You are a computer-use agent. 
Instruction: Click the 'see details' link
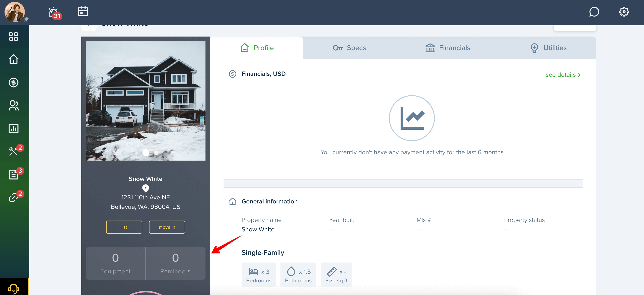tap(563, 75)
